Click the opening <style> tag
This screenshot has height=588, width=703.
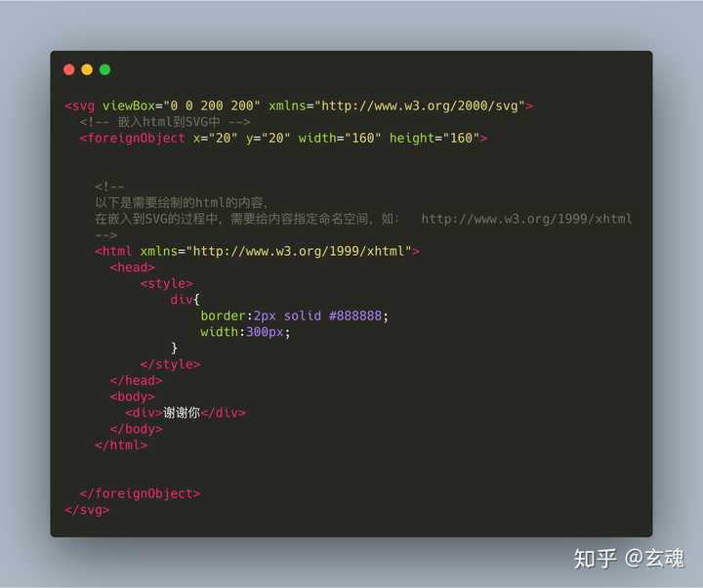[x=166, y=283]
